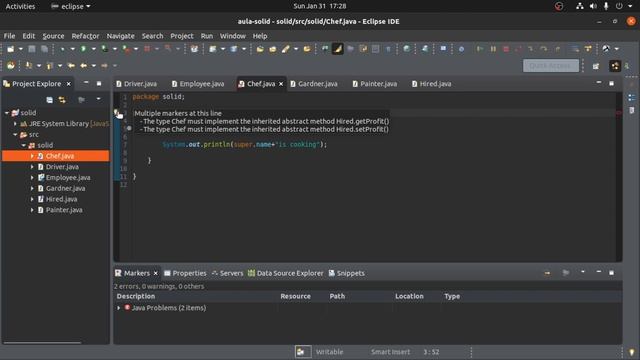Click the Collapse All icon in Project Explorer
The height and width of the screenshot is (360, 640).
pos(49,100)
